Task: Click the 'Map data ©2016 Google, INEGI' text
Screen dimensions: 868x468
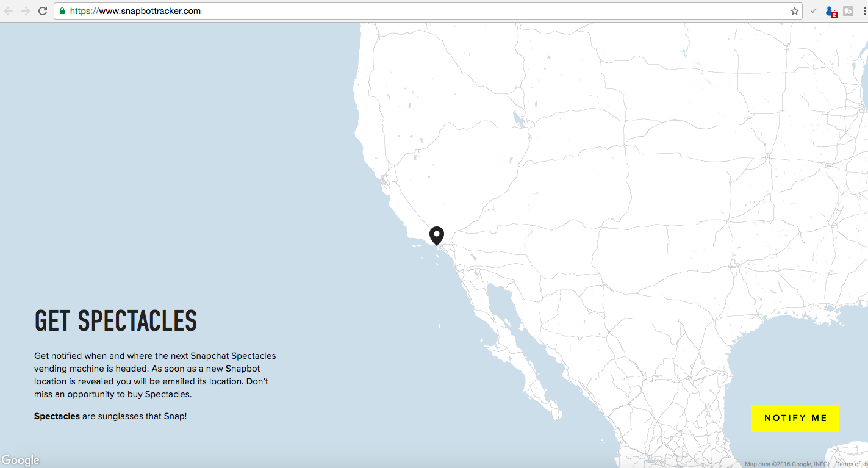Action: (x=787, y=464)
